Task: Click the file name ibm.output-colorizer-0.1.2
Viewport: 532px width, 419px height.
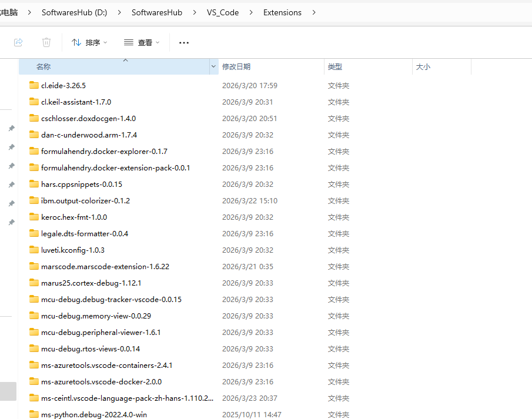Action: [85, 201]
